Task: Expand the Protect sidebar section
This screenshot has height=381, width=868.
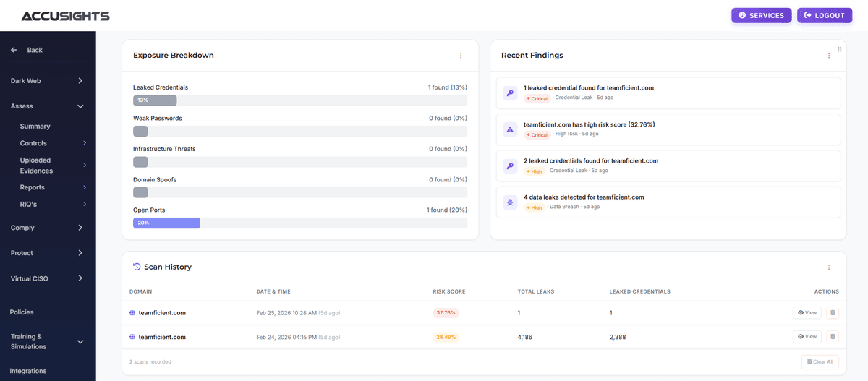Action: [80, 253]
